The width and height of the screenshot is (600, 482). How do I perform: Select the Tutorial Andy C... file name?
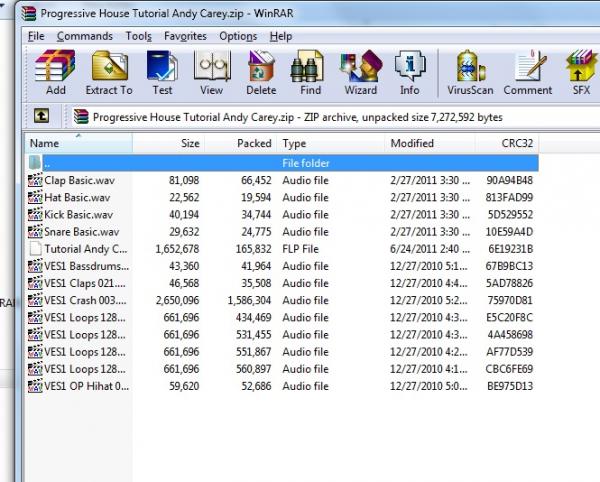coord(86,249)
